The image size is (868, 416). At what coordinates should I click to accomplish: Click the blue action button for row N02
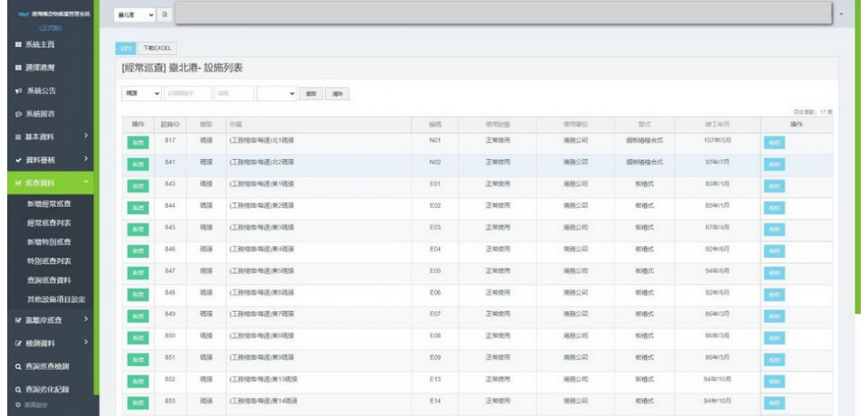pyautogui.click(x=774, y=165)
